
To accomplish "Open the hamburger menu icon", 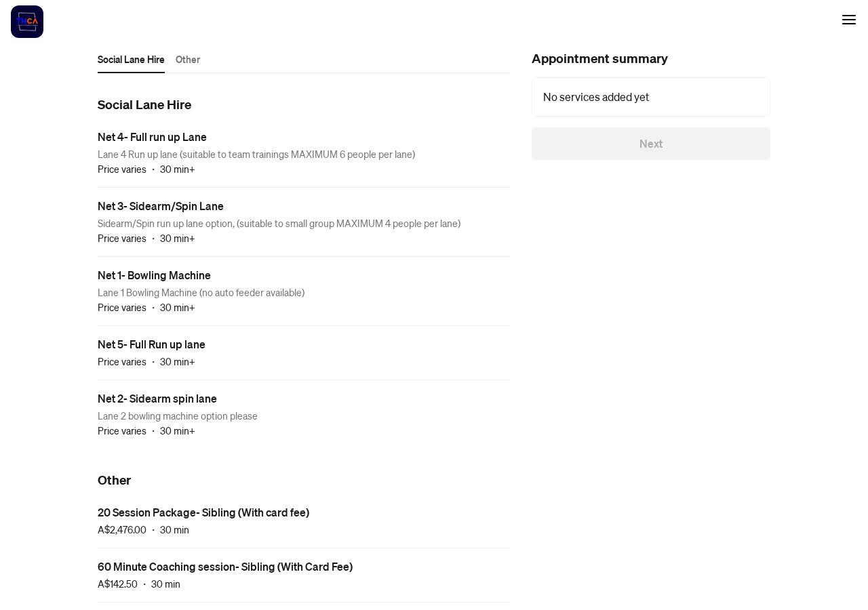I will (849, 20).
